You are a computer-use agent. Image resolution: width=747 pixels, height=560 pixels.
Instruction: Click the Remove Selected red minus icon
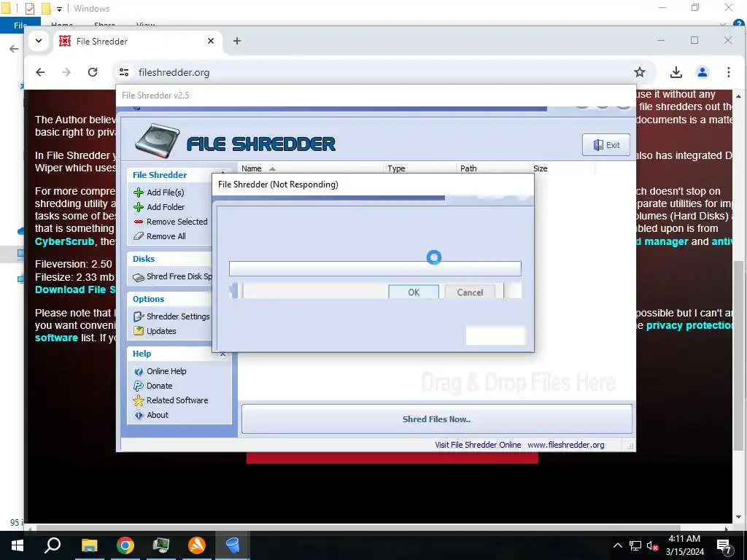pos(138,222)
